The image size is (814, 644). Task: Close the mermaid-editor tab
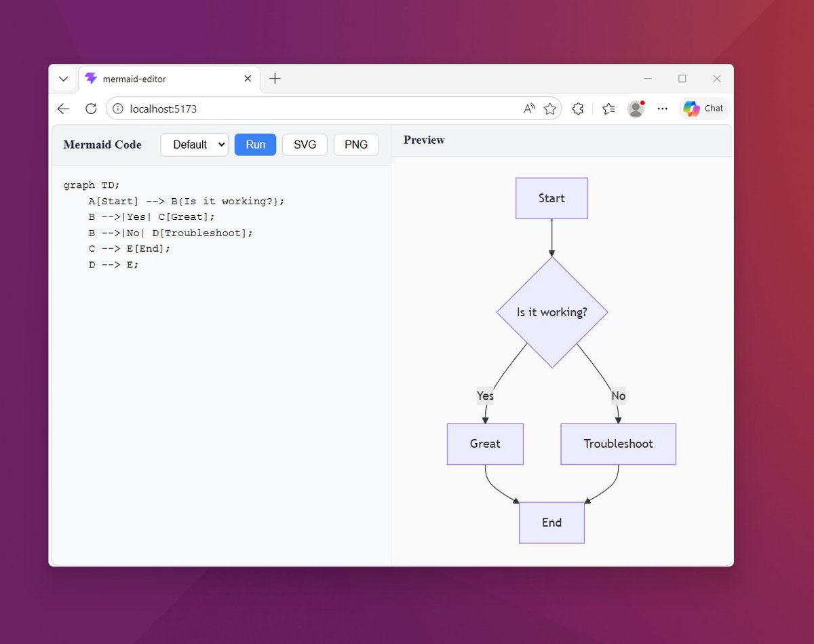coord(248,79)
